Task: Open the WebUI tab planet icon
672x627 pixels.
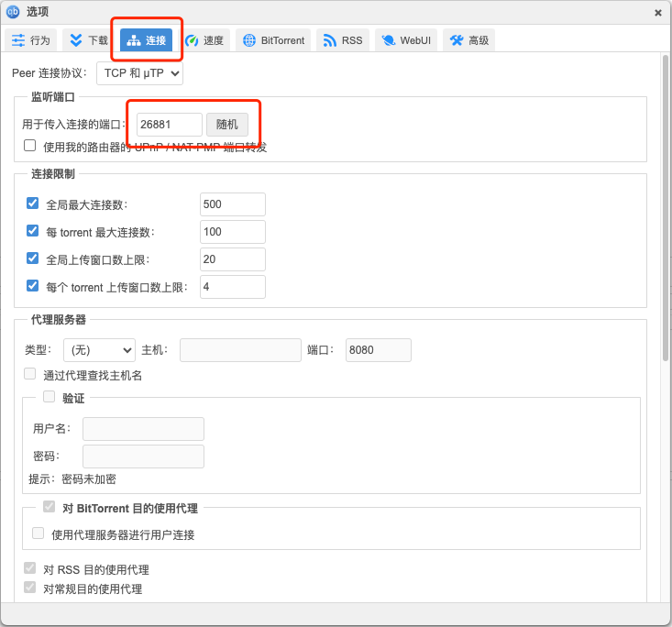Action: [389, 40]
